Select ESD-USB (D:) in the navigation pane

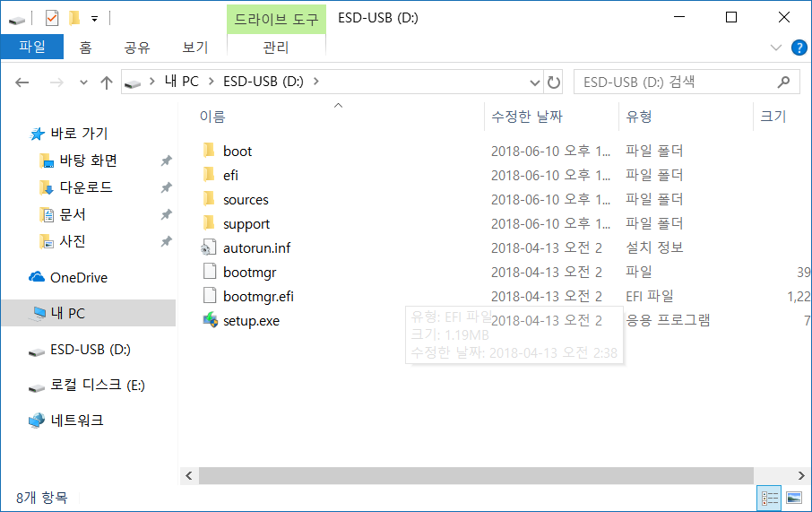coord(91,350)
